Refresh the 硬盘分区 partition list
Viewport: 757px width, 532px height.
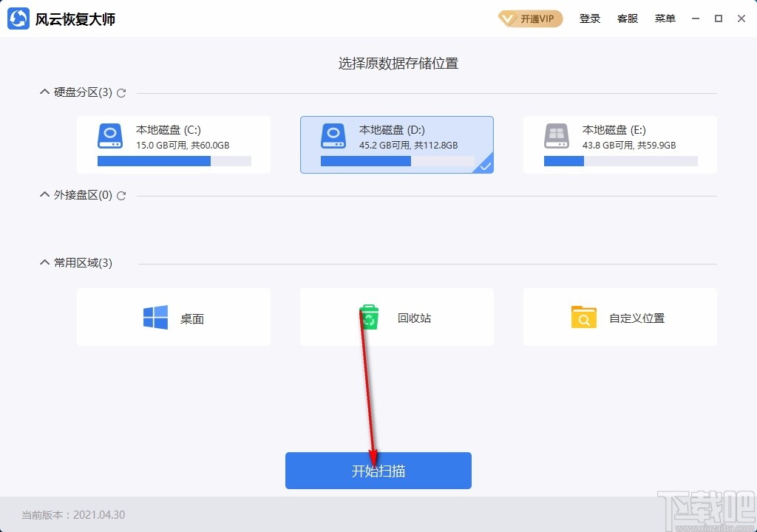pos(120,93)
